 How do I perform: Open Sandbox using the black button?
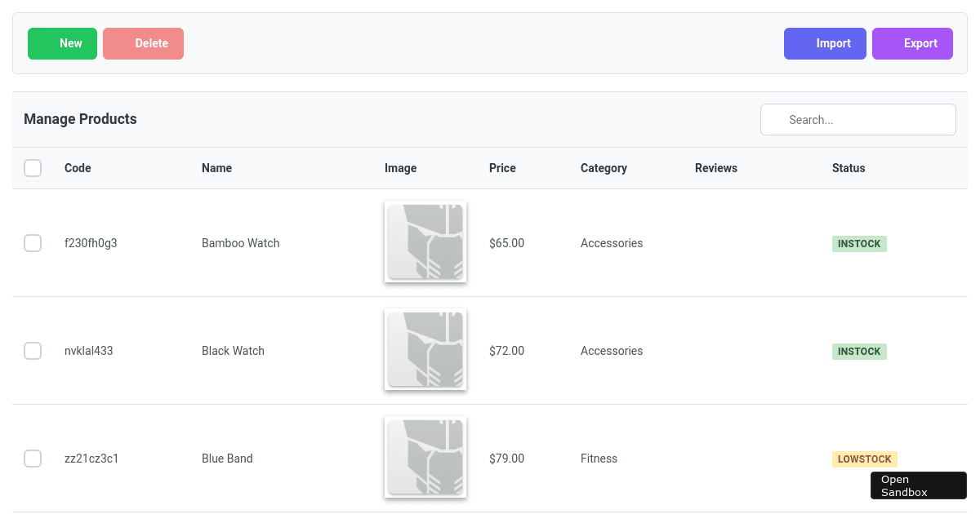point(918,485)
